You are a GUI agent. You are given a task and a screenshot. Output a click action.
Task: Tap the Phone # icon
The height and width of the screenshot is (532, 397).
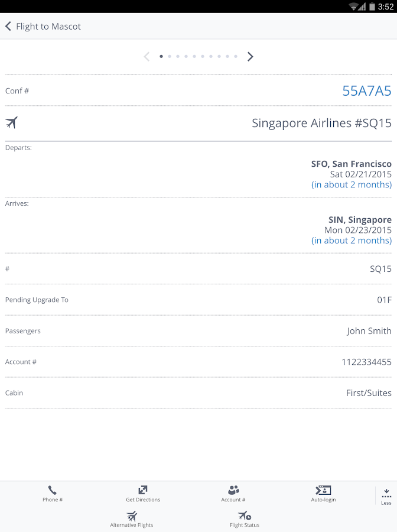coord(52,491)
